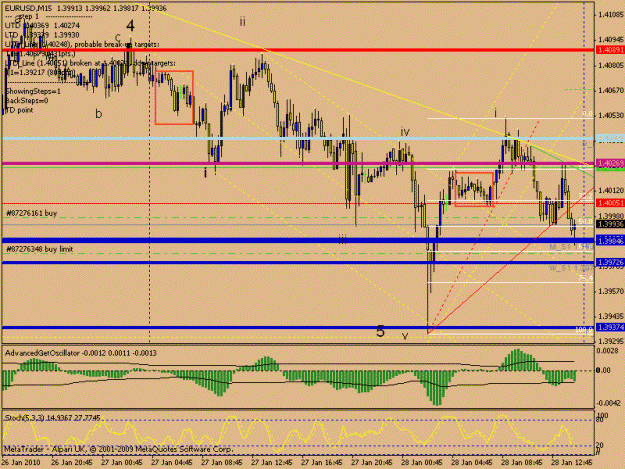Image resolution: width=625 pixels, height=469 pixels.
Task: Click the BackSteps=0 text
Action: [x=27, y=100]
